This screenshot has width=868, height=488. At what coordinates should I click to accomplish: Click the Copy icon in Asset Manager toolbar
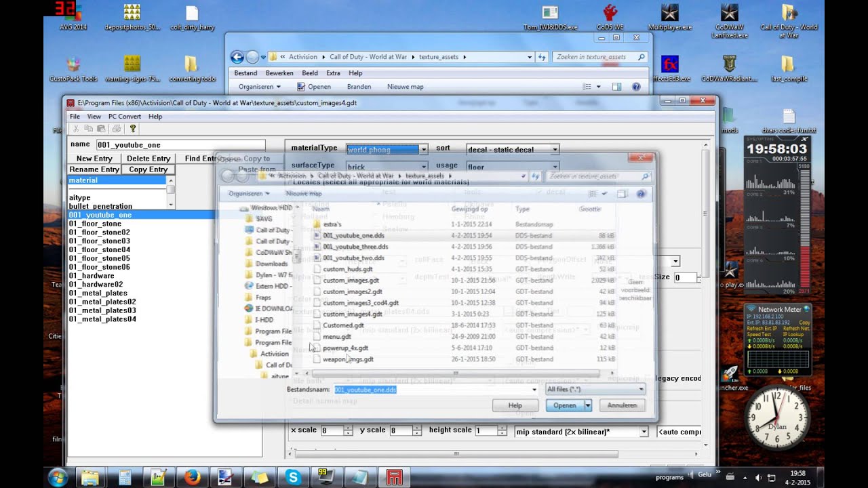coord(89,129)
